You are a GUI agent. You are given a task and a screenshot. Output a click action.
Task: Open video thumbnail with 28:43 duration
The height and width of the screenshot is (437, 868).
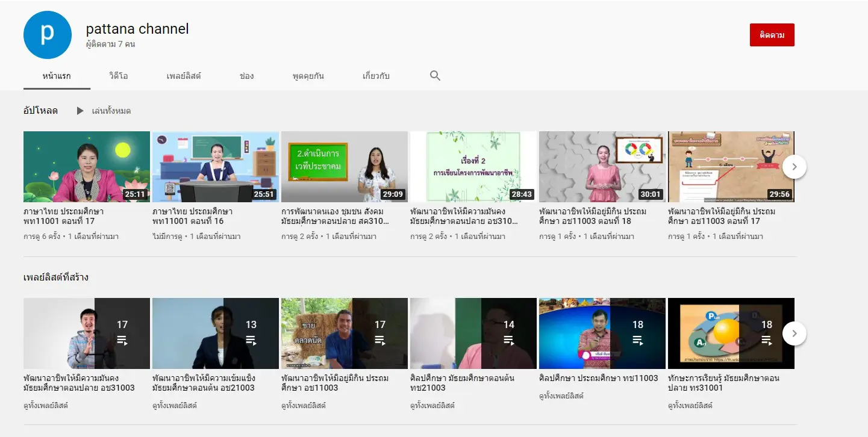click(473, 167)
